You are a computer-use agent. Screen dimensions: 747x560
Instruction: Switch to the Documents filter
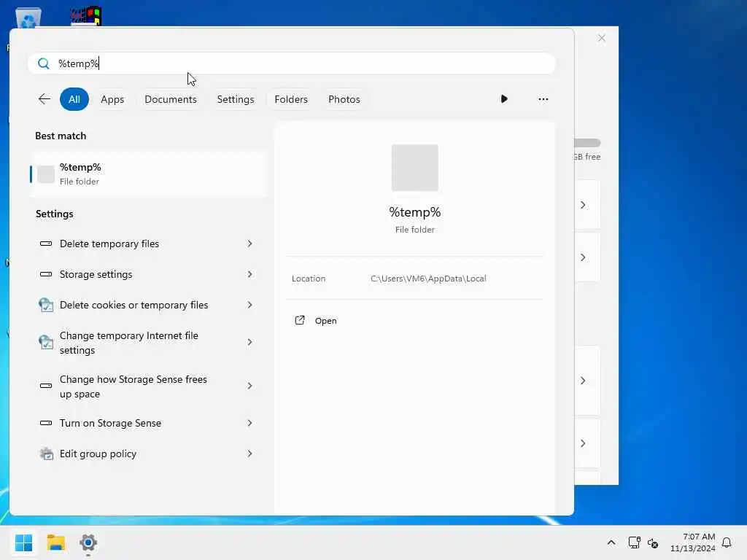click(171, 99)
